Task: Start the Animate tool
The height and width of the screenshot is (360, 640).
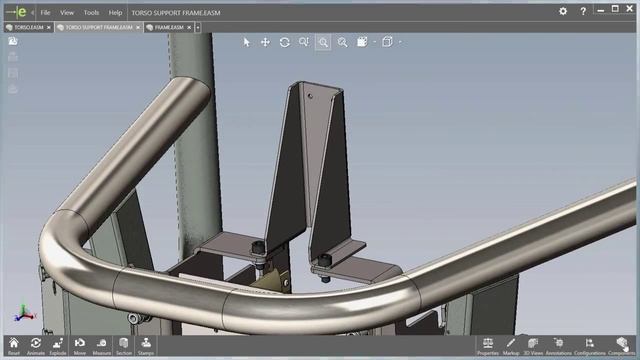Action: (x=36, y=346)
